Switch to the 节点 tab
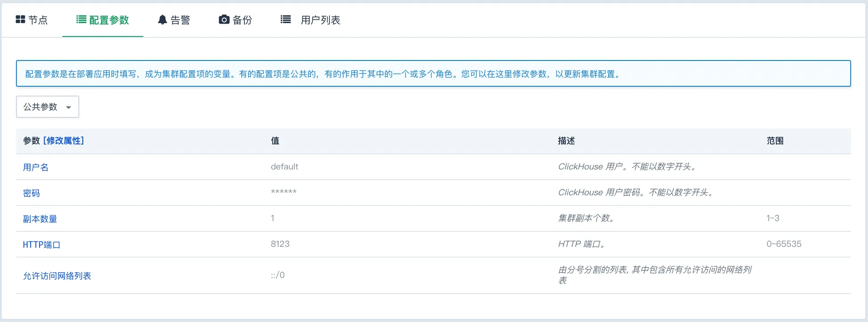Viewport: 868px width, 322px height. tap(37, 20)
